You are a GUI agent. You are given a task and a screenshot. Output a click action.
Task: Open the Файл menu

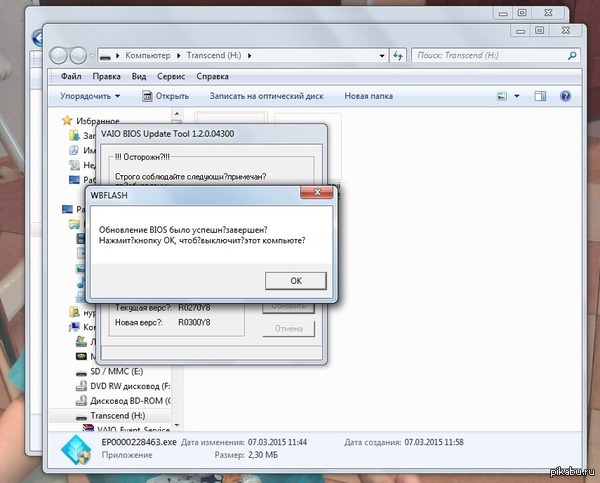71,76
